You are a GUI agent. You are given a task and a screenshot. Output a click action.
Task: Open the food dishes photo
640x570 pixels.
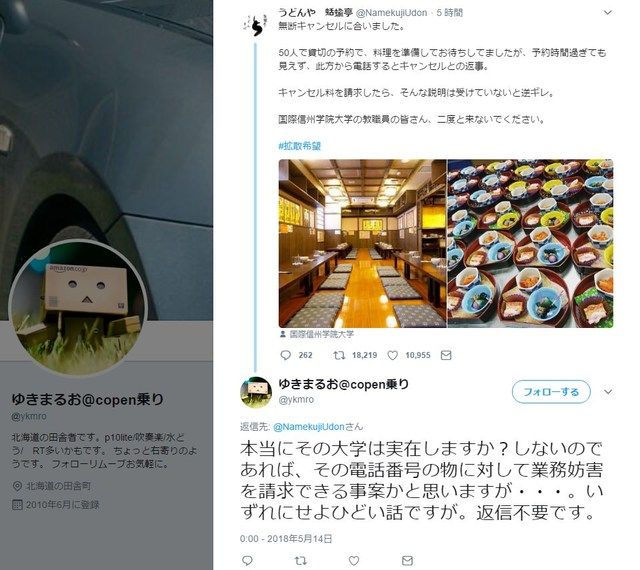pos(530,243)
